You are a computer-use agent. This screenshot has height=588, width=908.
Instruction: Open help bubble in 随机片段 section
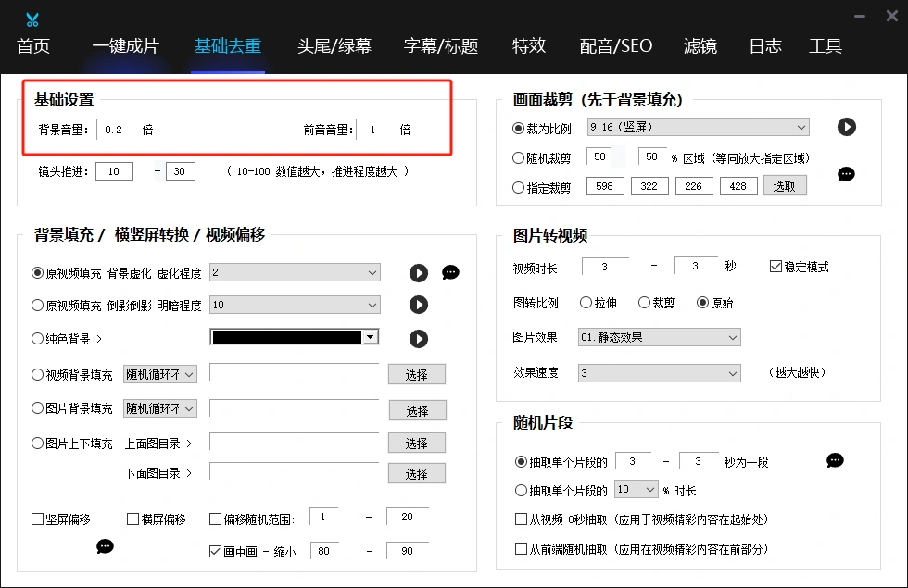click(x=835, y=460)
